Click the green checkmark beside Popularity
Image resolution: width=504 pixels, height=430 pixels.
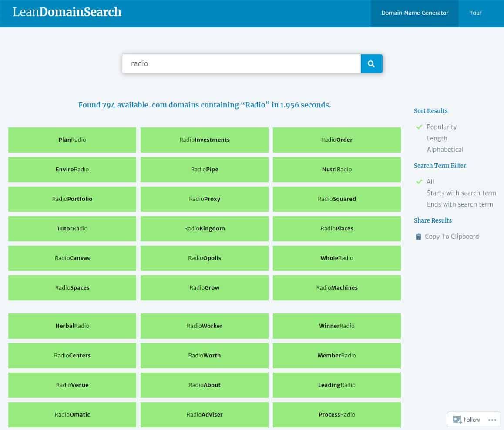click(419, 127)
